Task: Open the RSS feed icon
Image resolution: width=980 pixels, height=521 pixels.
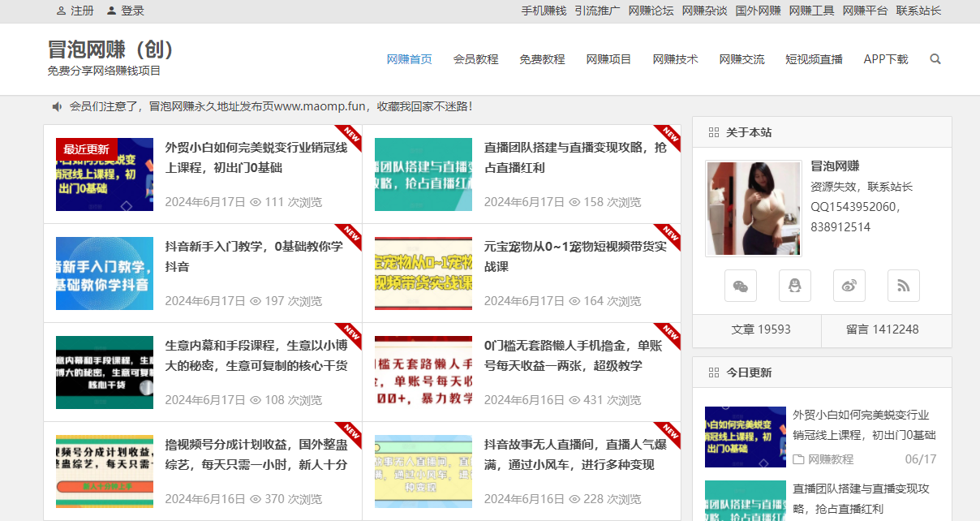Action: 903,285
